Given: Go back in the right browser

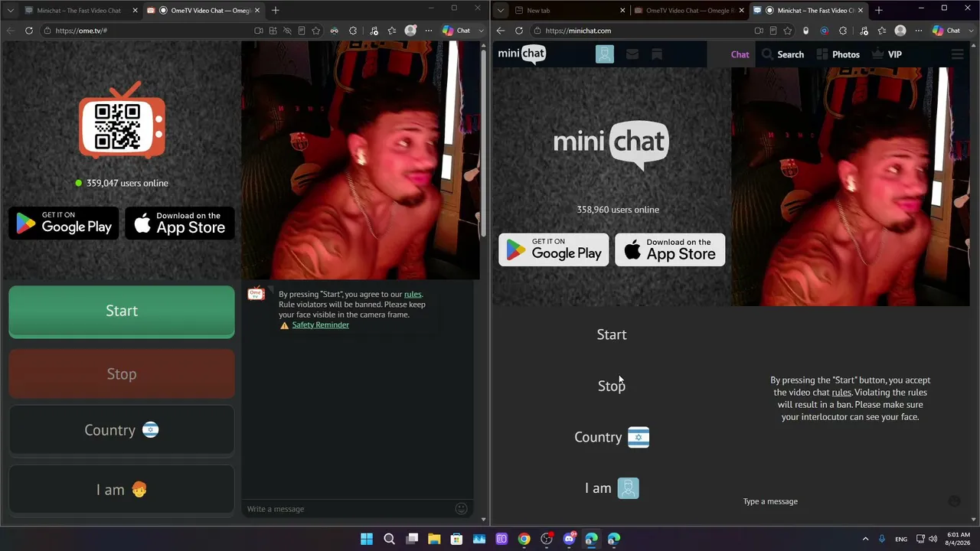Looking at the screenshot, I should point(500,31).
